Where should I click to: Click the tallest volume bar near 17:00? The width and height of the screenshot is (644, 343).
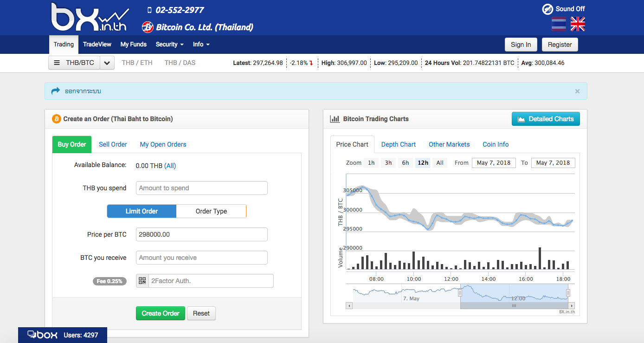540,259
